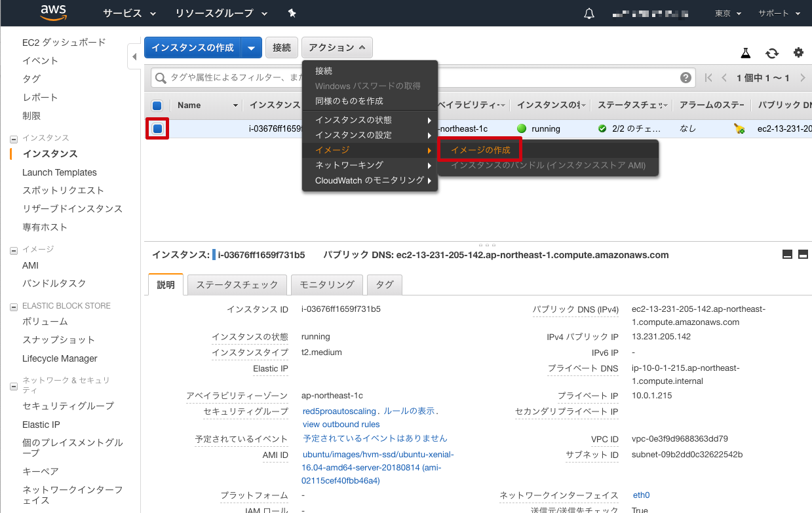
Task: Click 予定されているイベントはありません link
Action: click(x=375, y=438)
